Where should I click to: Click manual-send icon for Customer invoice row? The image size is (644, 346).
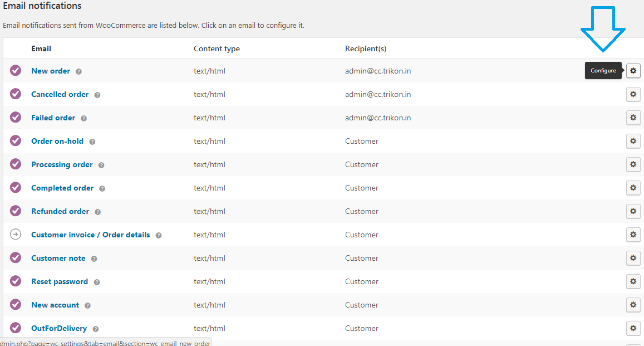[x=16, y=234]
